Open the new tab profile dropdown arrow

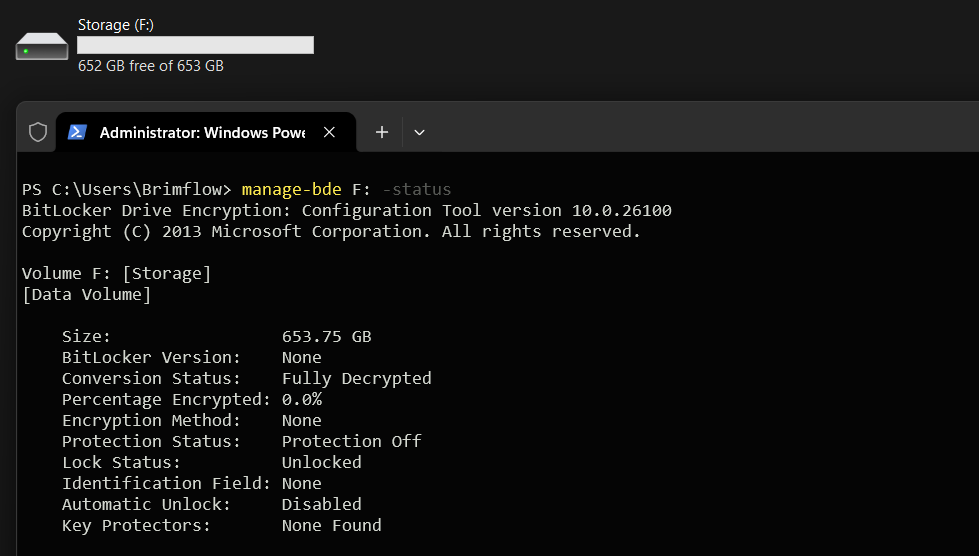point(420,132)
